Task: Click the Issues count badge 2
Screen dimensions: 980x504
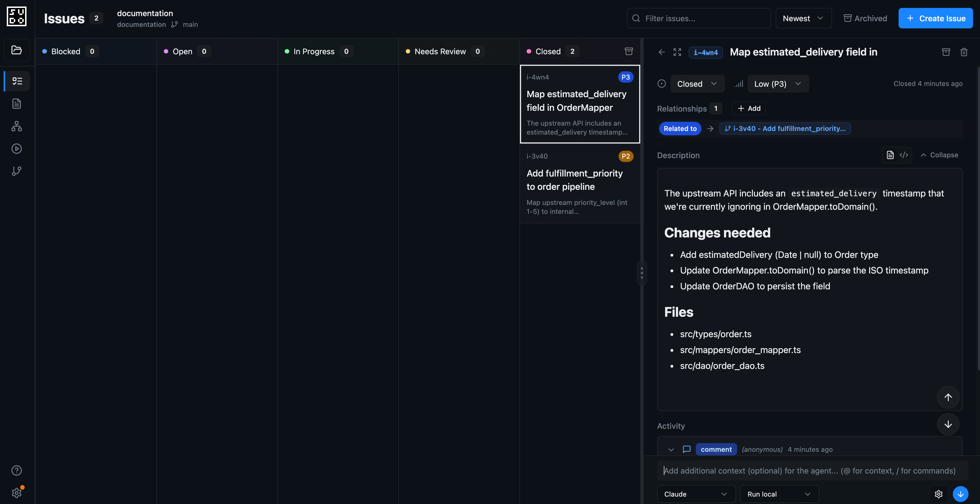Action: pos(96,18)
